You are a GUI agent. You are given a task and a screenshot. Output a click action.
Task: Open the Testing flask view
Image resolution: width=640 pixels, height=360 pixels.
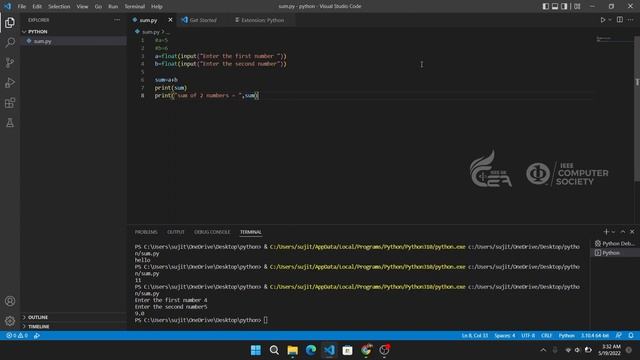tap(10, 122)
